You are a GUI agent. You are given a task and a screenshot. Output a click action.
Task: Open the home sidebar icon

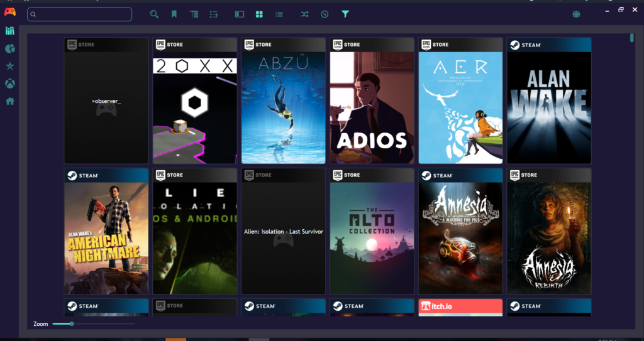(x=10, y=101)
